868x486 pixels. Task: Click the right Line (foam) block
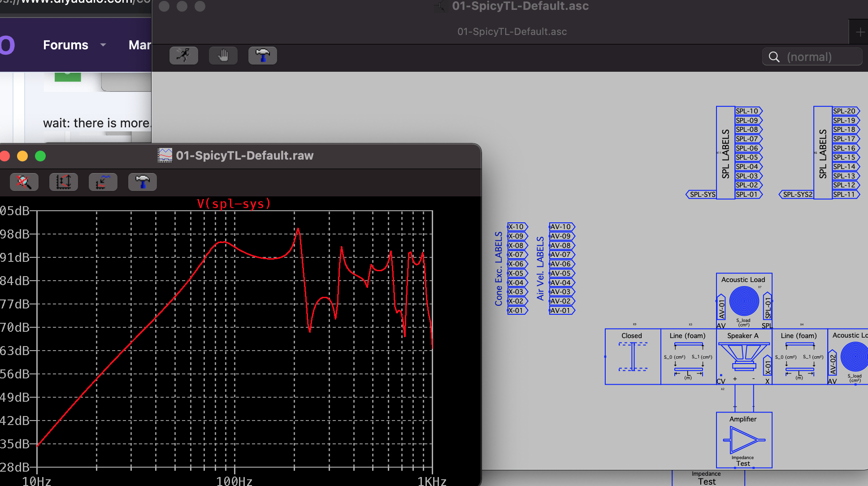pyautogui.click(x=799, y=357)
